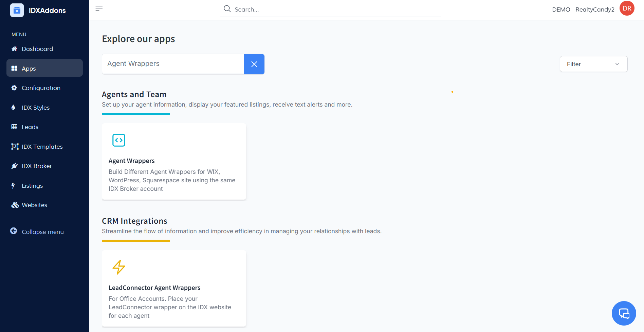Click Agents and Team heading
This screenshot has height=332, width=644.
tap(134, 94)
